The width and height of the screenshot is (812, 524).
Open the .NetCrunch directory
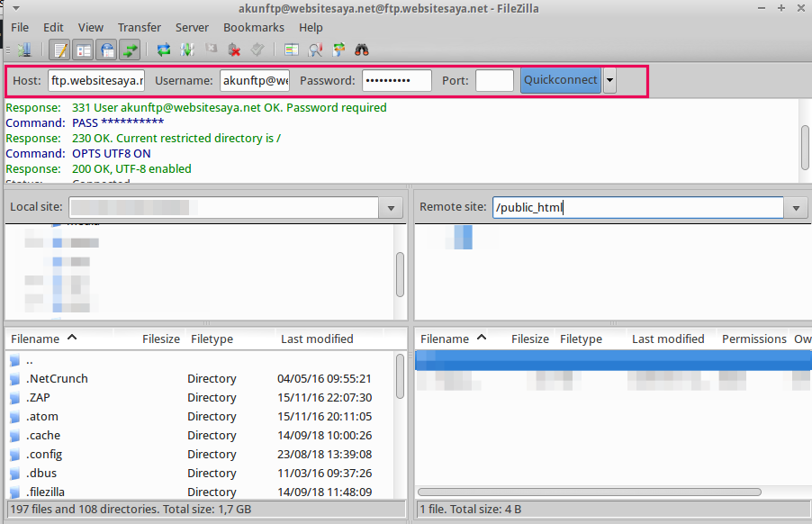(57, 378)
